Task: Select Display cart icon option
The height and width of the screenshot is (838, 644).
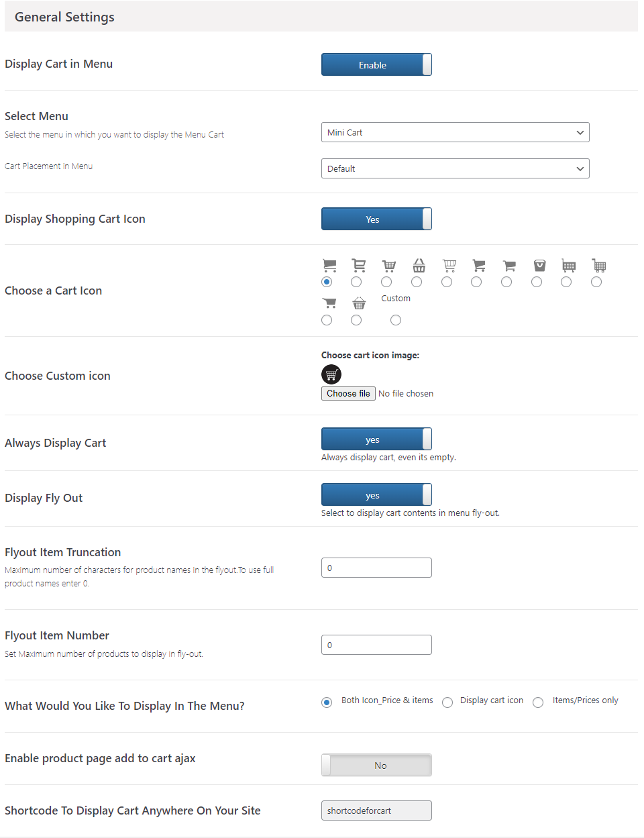Action: [447, 702]
